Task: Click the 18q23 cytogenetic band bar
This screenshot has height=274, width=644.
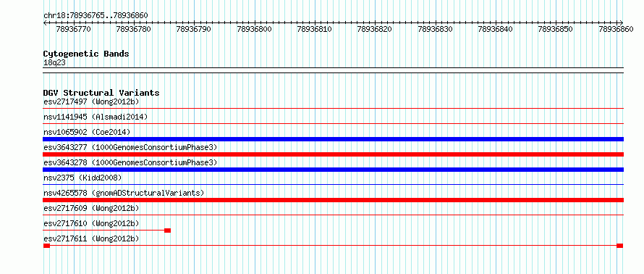Action: [x=333, y=70]
